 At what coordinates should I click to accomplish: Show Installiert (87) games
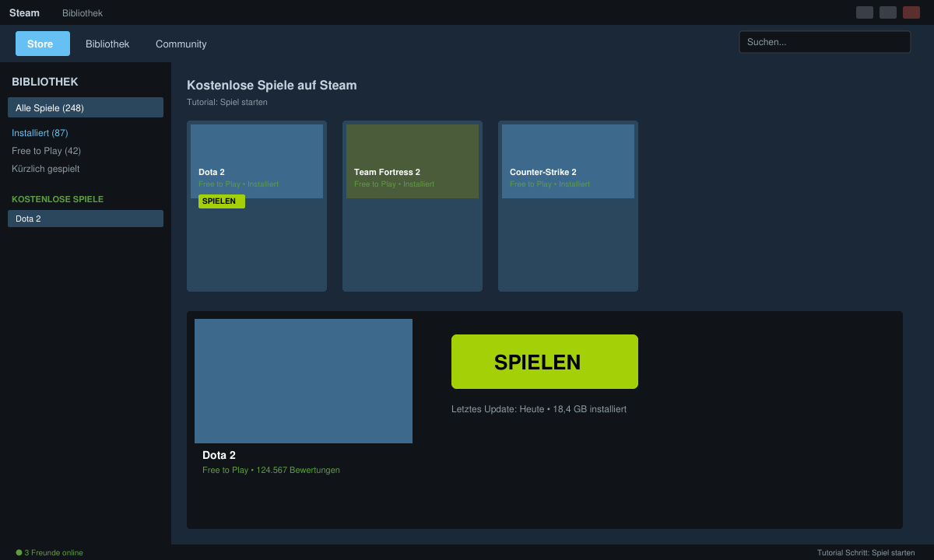click(40, 133)
